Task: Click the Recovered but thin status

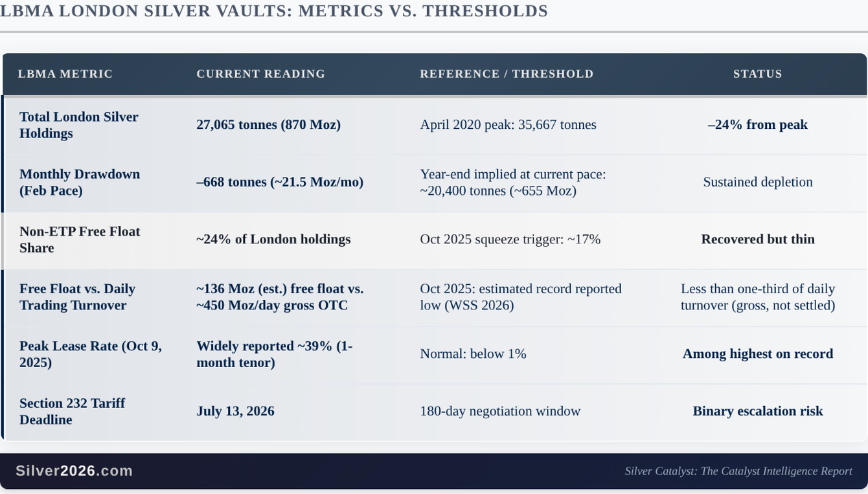Action: [757, 240]
